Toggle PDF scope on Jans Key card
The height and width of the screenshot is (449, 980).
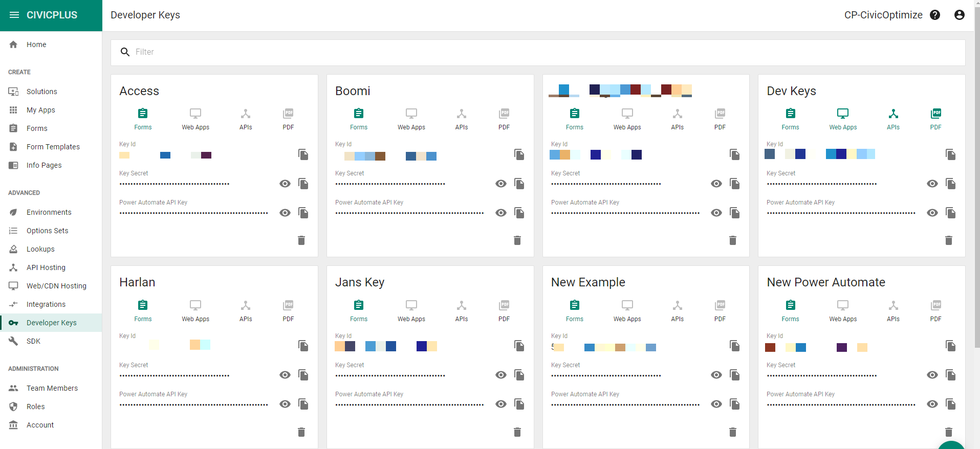click(504, 311)
